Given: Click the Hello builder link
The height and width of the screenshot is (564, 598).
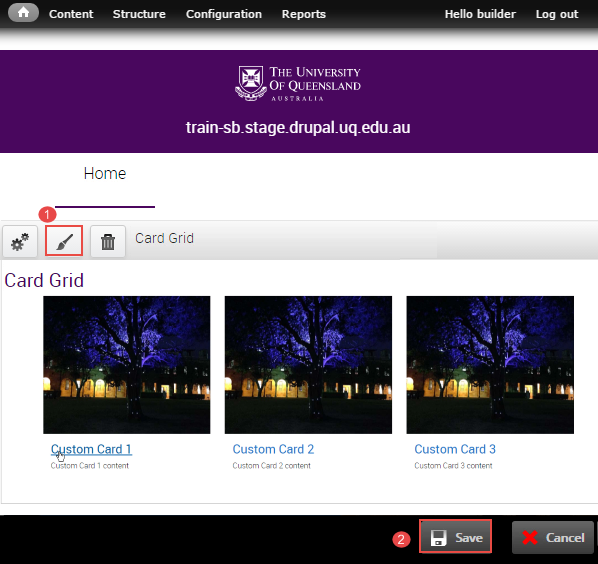Looking at the screenshot, I should coord(480,14).
